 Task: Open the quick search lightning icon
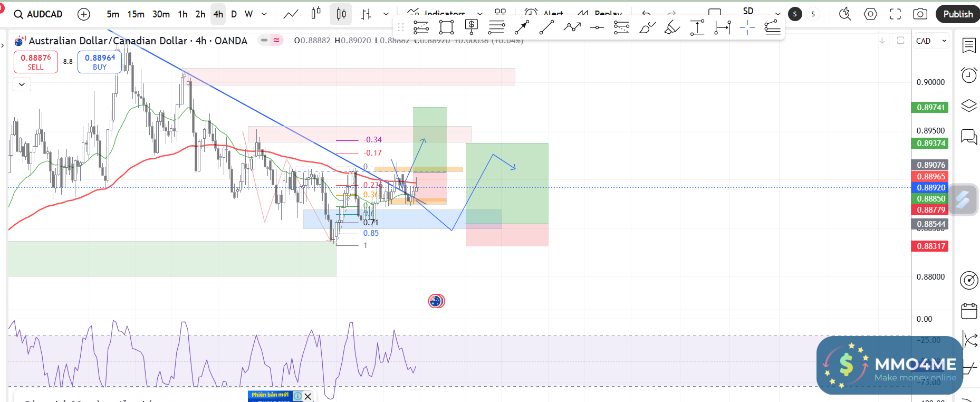pyautogui.click(x=845, y=14)
